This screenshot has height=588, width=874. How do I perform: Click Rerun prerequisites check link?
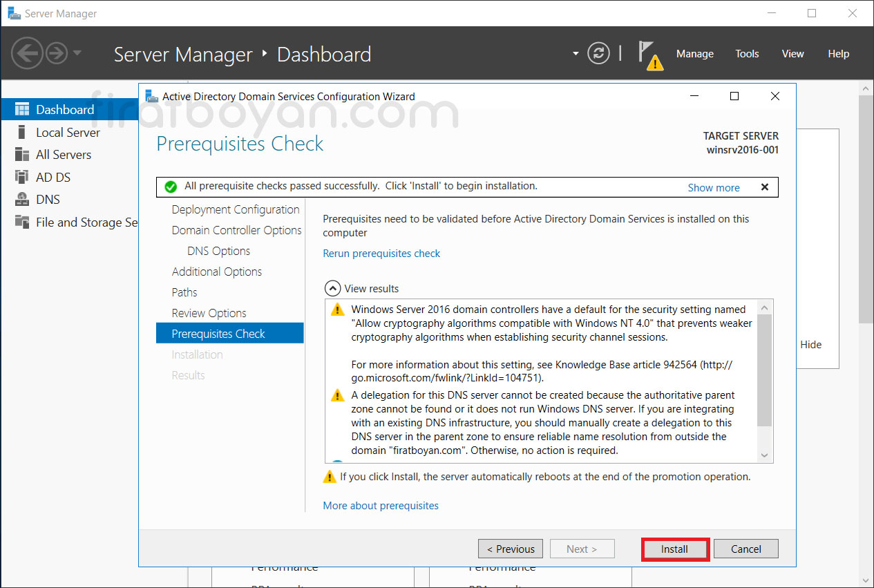(381, 254)
